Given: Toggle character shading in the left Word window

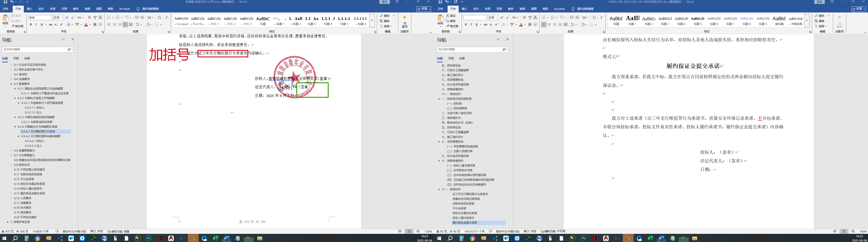Looking at the screenshot, I should [95, 25].
